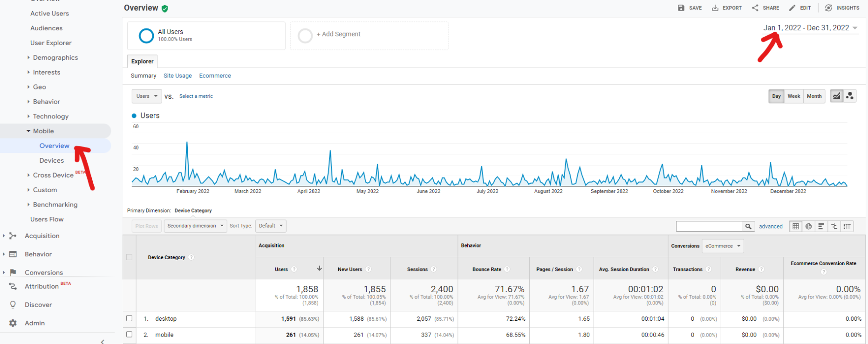The image size is (868, 344).
Task: Expand the Benchmarking menu
Action: 55,205
